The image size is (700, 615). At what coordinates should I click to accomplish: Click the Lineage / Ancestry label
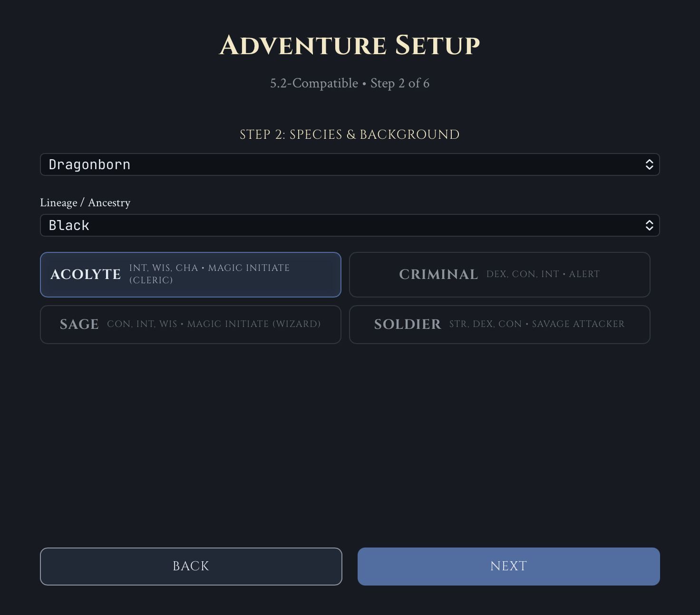tap(85, 202)
